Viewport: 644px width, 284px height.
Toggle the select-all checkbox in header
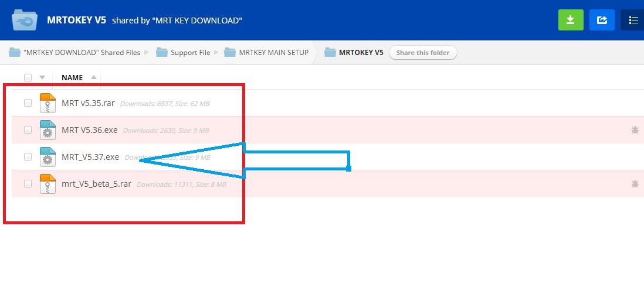28,77
